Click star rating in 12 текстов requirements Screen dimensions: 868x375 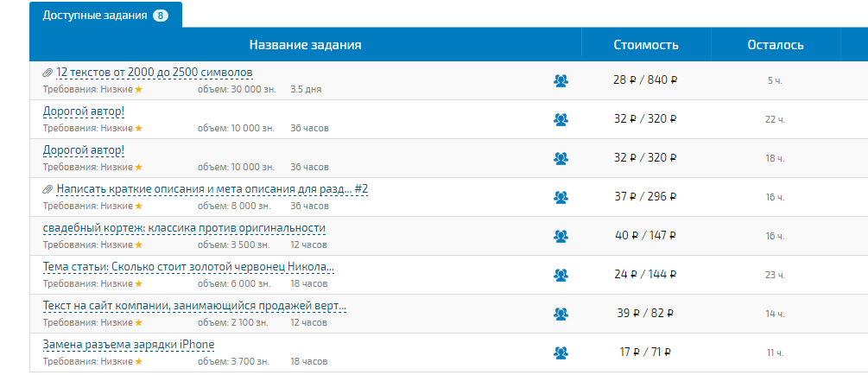(138, 89)
